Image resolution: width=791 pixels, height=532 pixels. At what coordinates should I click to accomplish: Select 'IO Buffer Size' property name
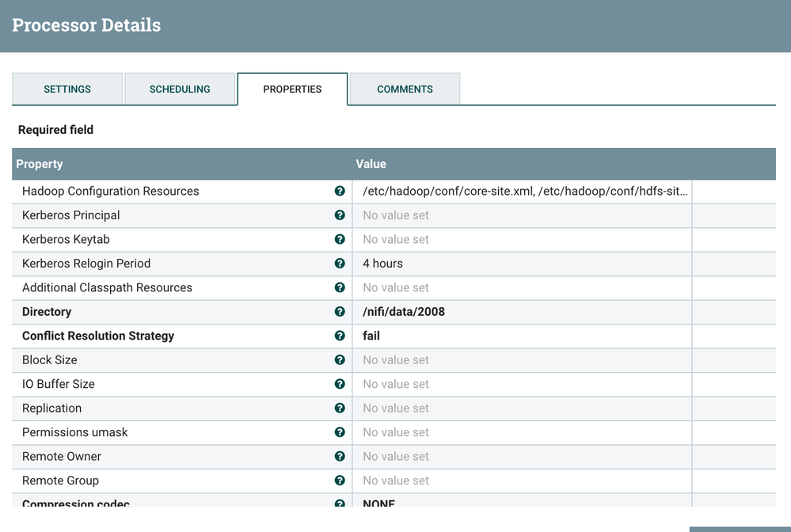click(59, 384)
